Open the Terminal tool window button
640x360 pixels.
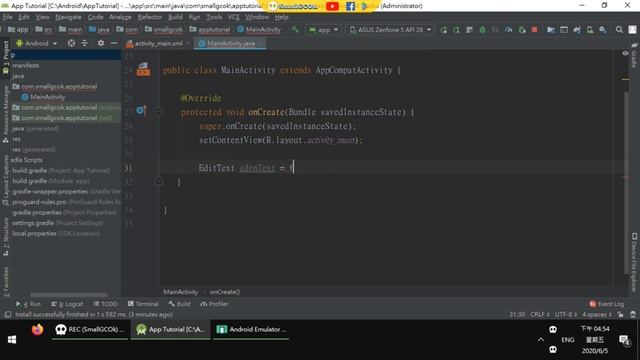pyautogui.click(x=143, y=304)
